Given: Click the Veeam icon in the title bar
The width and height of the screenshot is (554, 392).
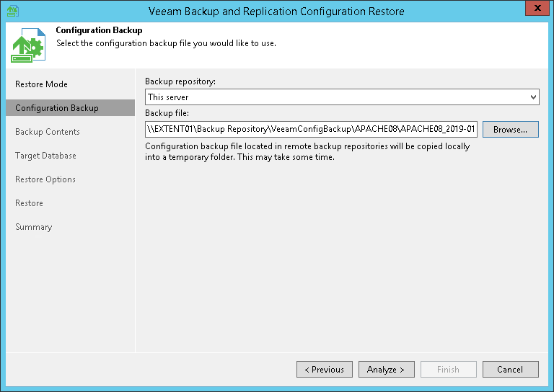Looking at the screenshot, I should [12, 11].
